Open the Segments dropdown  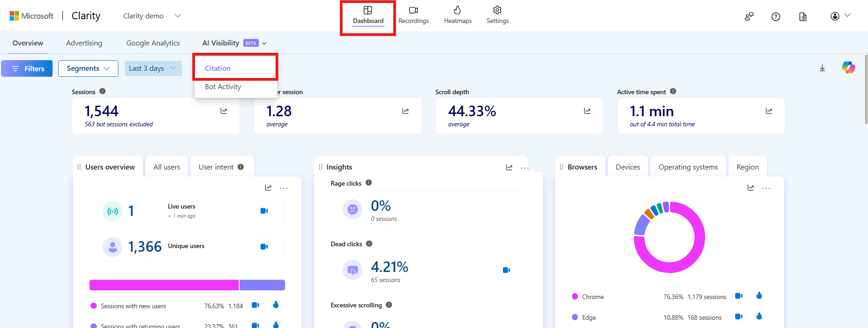pos(88,68)
